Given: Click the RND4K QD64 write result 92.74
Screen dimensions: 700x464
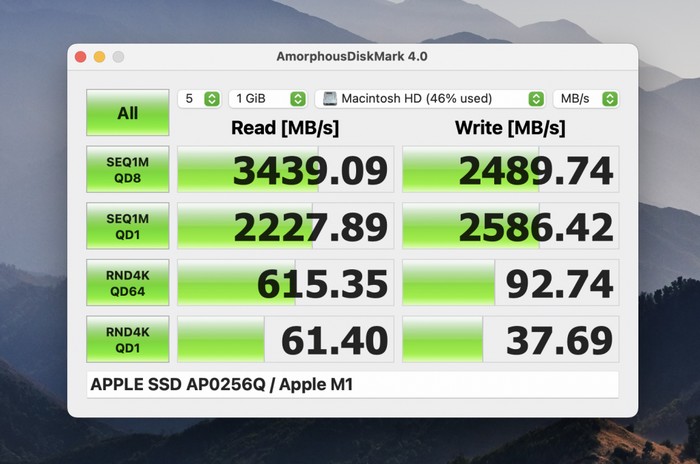Looking at the screenshot, I should point(511,283).
